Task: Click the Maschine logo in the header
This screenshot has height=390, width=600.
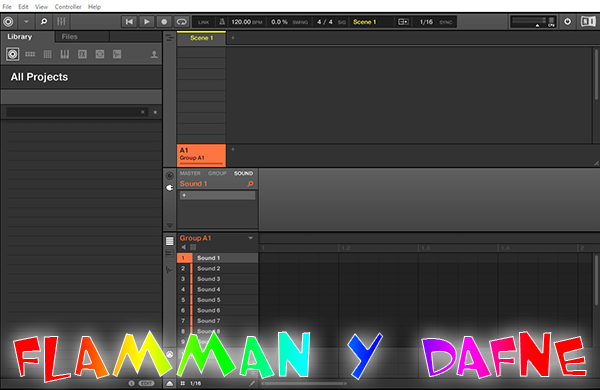Action: click(x=8, y=22)
